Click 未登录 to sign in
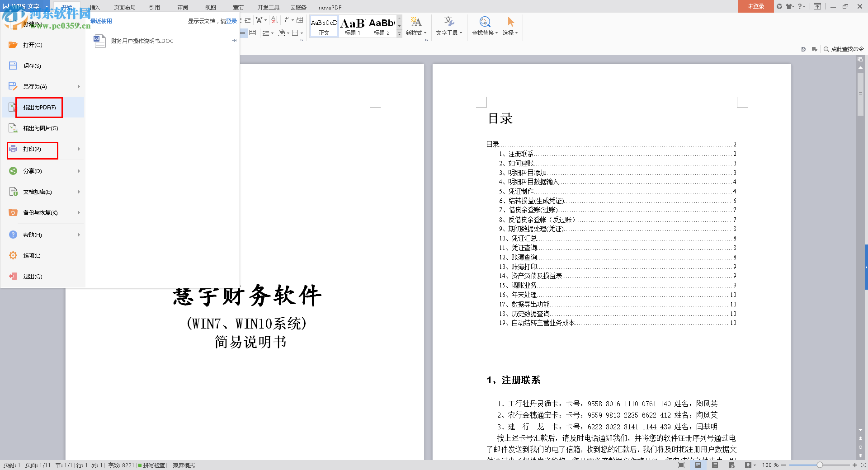The image size is (868, 470). [x=755, y=6]
